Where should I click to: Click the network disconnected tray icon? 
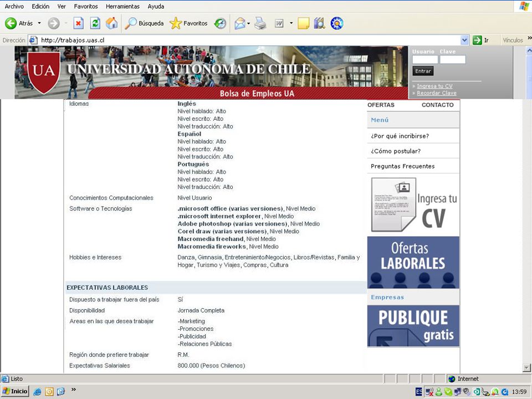click(x=429, y=392)
